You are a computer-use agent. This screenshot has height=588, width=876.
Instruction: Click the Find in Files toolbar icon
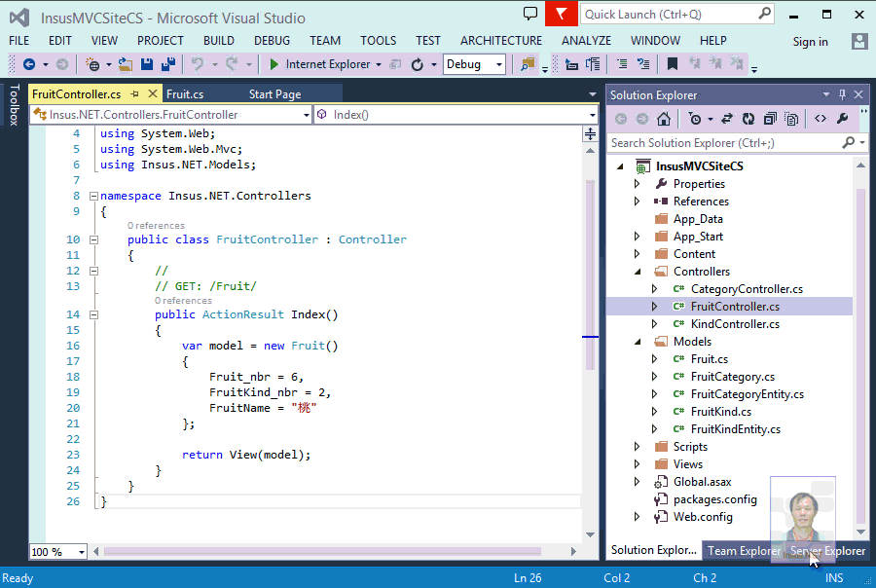528,65
